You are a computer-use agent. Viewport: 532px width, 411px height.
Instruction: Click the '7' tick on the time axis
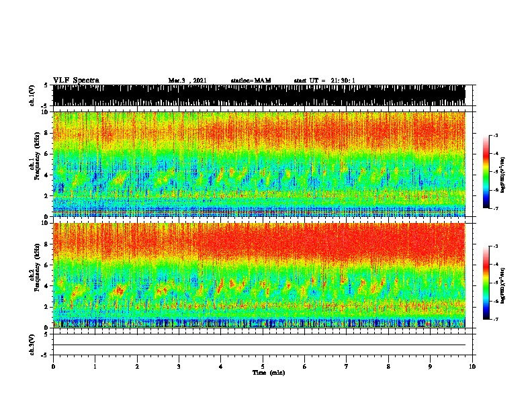pos(347,367)
